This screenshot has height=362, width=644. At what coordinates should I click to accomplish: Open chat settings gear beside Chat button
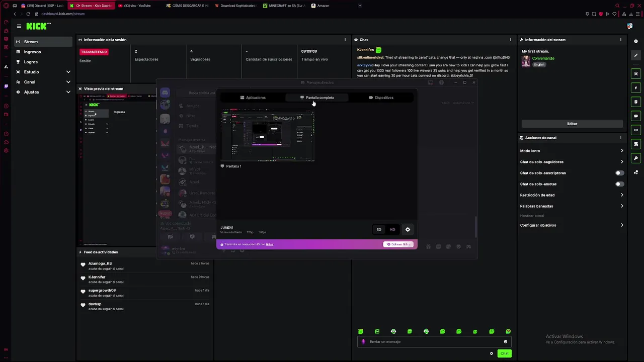tap(492, 353)
